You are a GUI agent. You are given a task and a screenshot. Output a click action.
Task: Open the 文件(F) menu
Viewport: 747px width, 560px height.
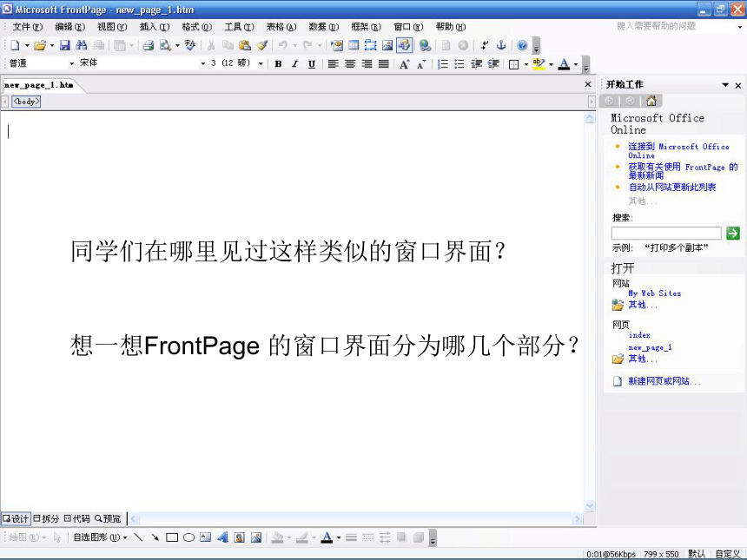(28, 27)
